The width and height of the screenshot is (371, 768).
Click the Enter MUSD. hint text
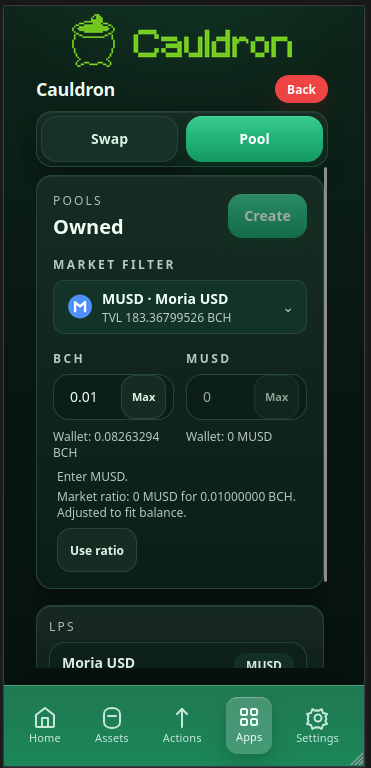click(x=92, y=477)
